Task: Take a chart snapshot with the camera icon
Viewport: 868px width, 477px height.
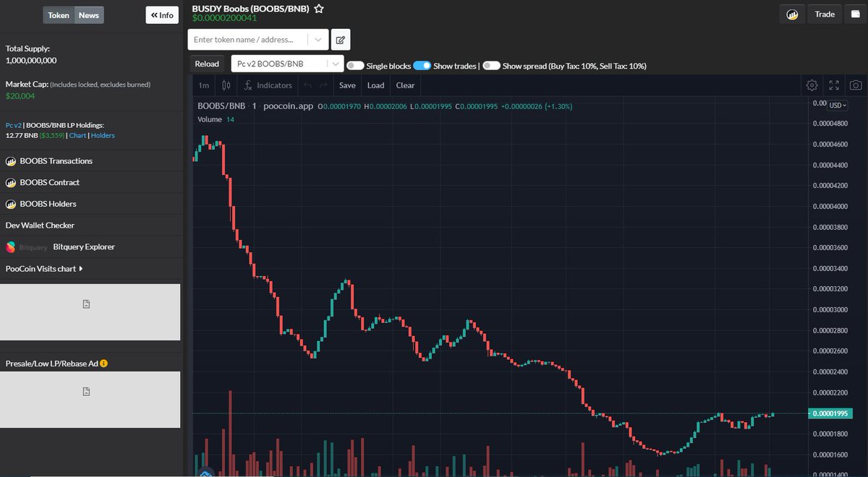Action: click(x=856, y=85)
